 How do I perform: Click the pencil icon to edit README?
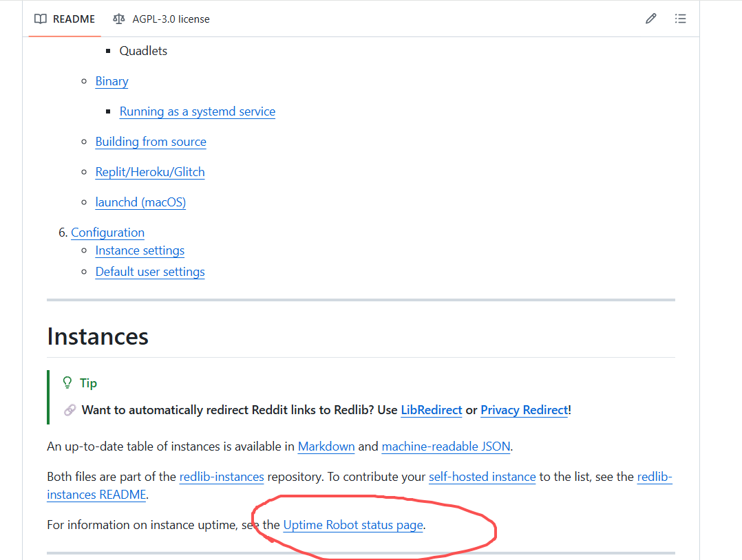650,19
